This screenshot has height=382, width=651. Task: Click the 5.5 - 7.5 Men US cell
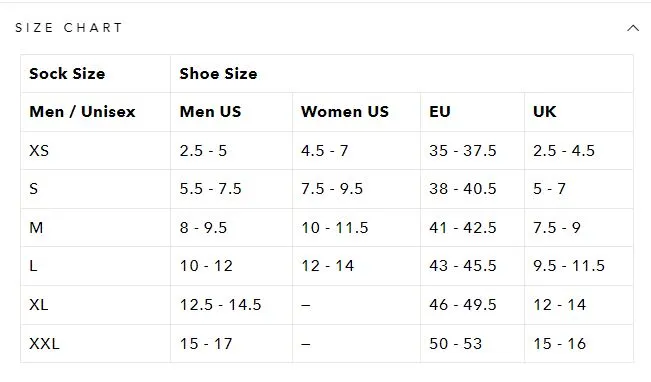click(x=231, y=189)
